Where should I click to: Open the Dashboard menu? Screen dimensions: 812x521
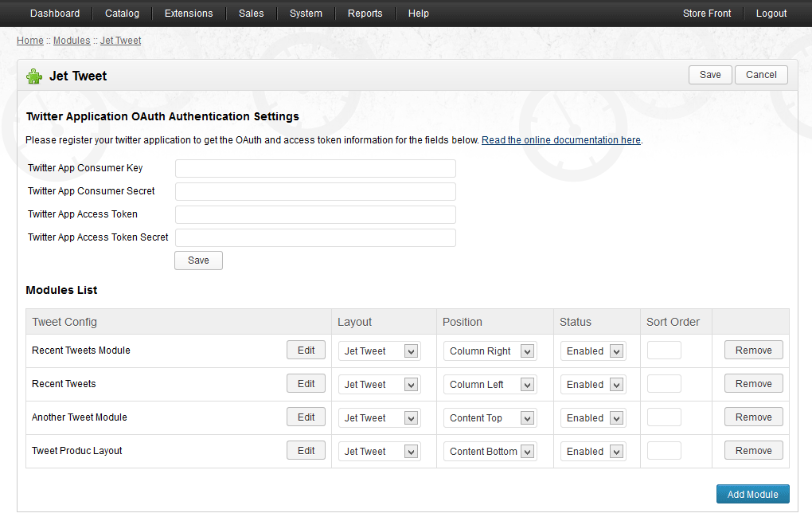point(55,14)
